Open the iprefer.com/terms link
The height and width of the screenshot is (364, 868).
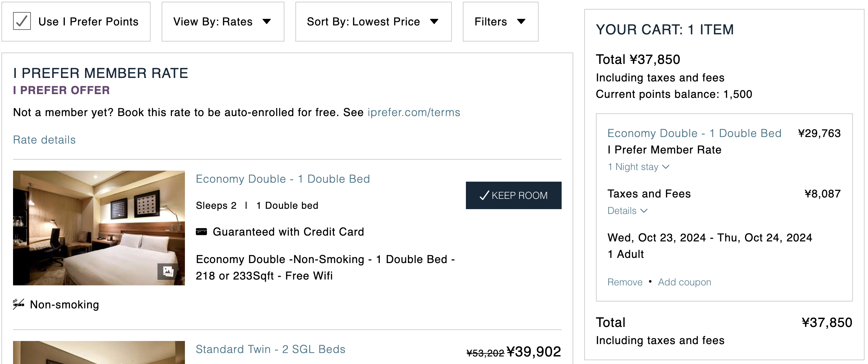(x=414, y=112)
